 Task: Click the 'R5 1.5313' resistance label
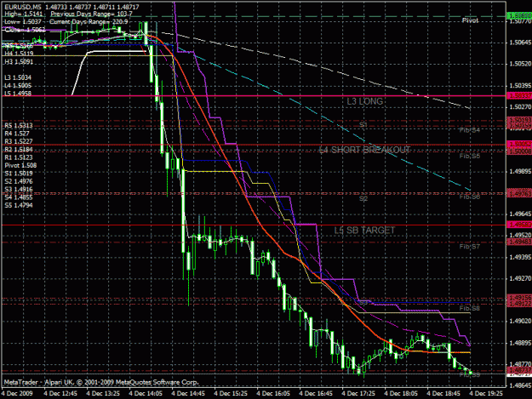pos(19,125)
